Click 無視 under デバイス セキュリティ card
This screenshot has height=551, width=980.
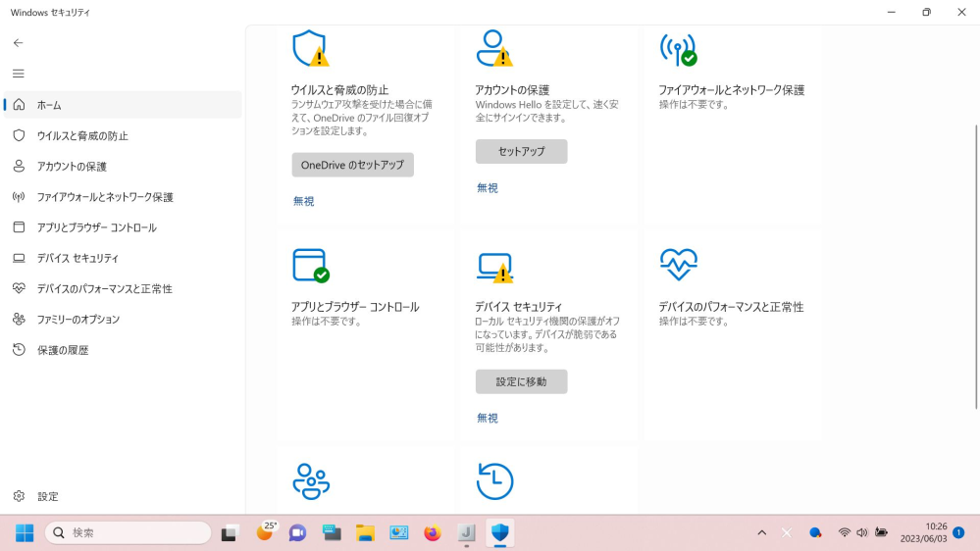488,418
